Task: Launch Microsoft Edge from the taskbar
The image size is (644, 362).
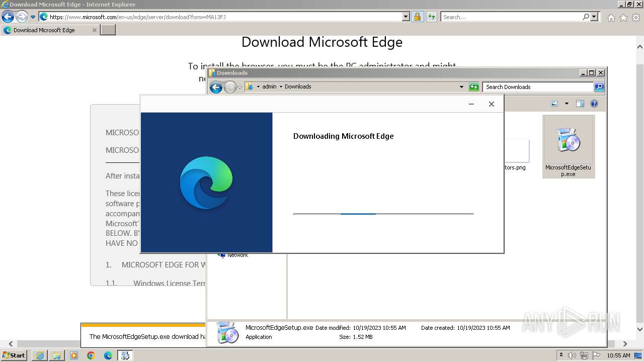Action: click(108, 355)
